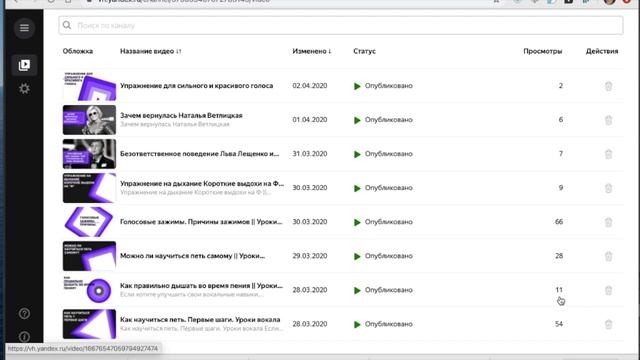The width and height of the screenshot is (640, 360).
Task: Click published status icon for Льва Лещенко video
Action: click(x=357, y=154)
